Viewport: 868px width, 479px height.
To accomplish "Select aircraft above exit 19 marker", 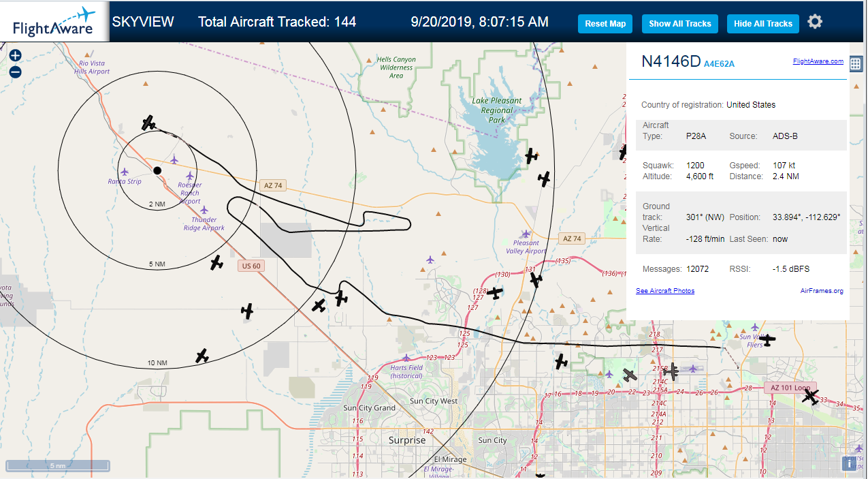I will click(x=561, y=362).
